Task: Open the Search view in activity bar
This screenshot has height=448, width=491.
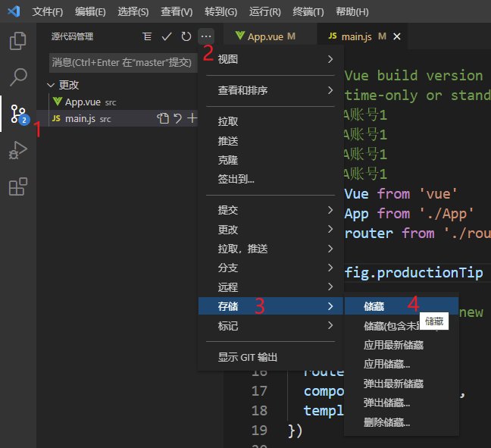Action: [x=18, y=77]
